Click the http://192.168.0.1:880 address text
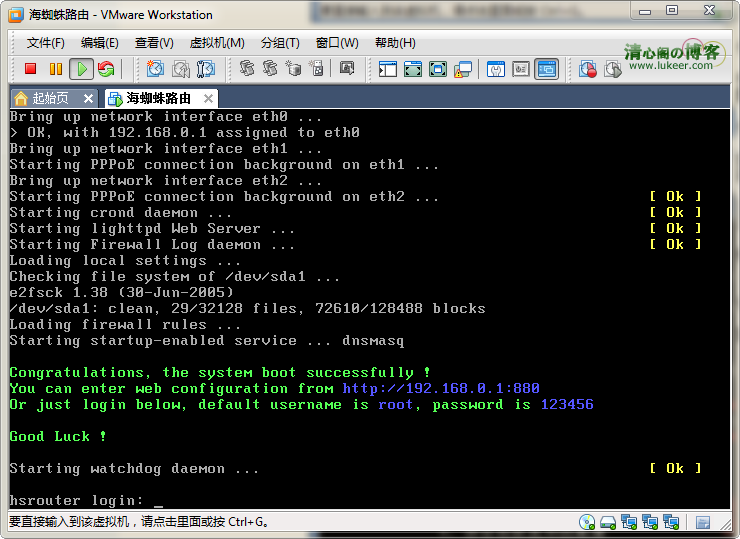Image resolution: width=740 pixels, height=539 pixels. click(x=441, y=388)
